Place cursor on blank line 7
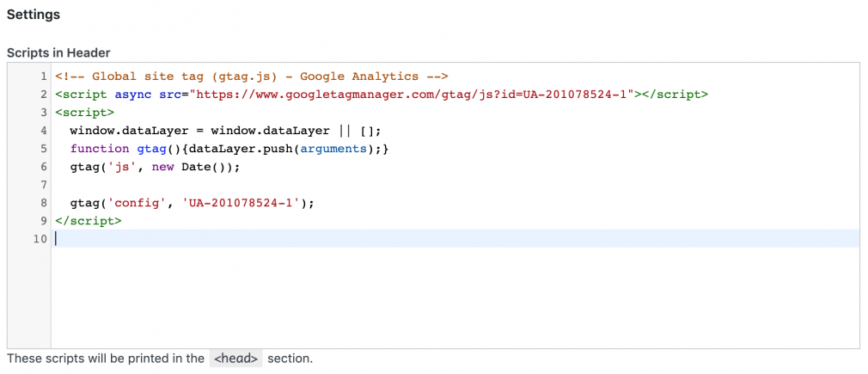The width and height of the screenshot is (868, 374). (455, 185)
